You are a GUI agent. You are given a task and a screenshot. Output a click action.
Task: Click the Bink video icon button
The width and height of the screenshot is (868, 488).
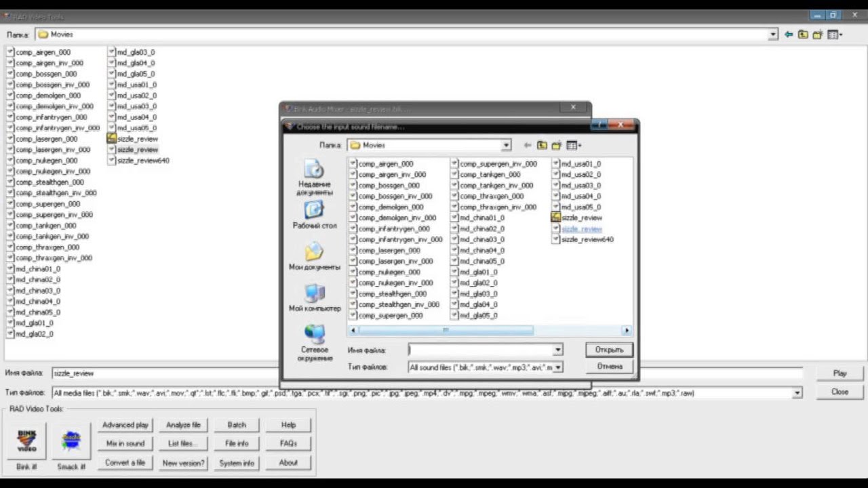tap(26, 441)
